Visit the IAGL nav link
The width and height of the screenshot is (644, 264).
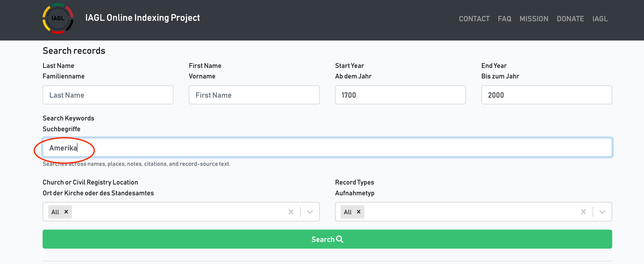600,19
